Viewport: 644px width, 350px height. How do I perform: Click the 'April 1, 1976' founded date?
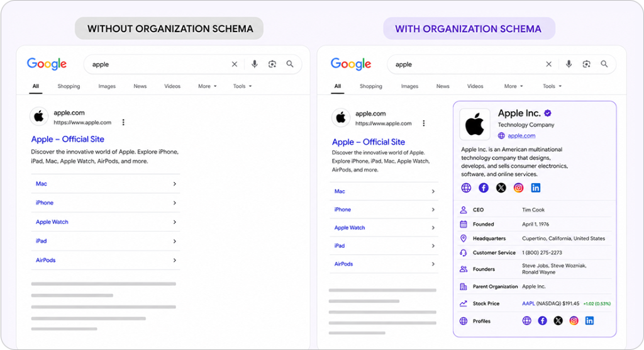(536, 224)
